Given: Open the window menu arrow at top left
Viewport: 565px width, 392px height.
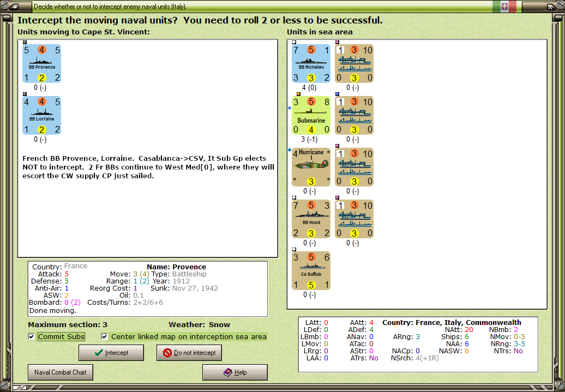Looking at the screenshot, I should coord(15,6).
